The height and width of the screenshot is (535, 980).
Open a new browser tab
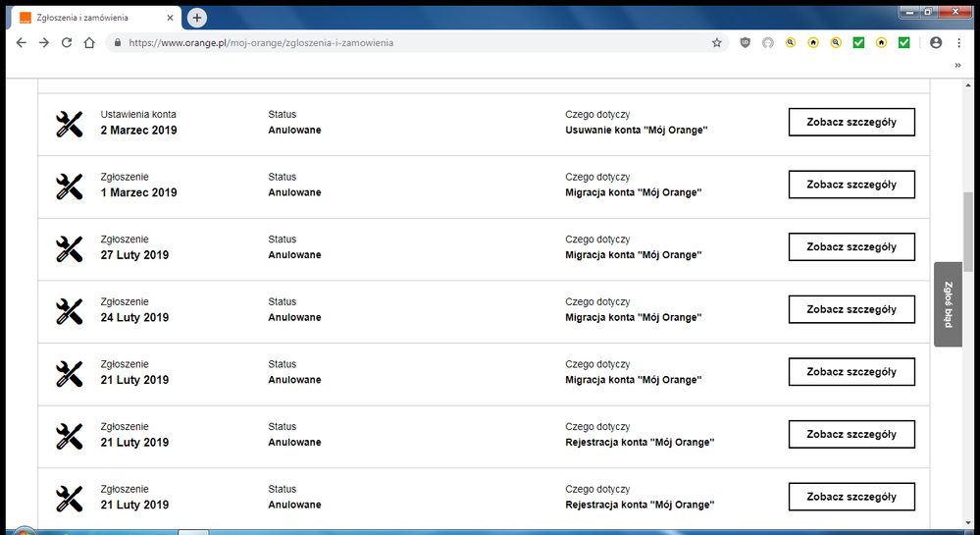197,18
